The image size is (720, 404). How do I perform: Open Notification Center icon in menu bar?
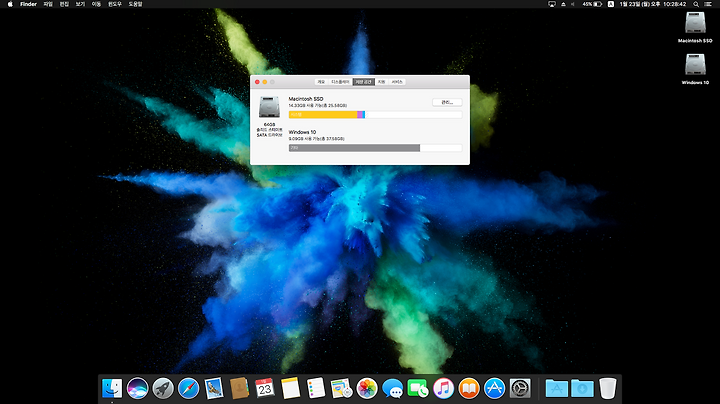(x=708, y=4)
